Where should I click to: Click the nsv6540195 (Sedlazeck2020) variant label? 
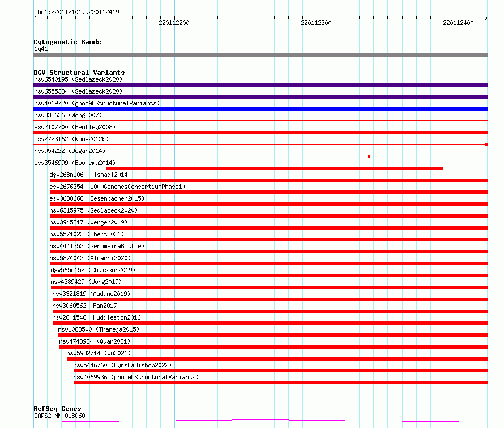pos(78,79)
